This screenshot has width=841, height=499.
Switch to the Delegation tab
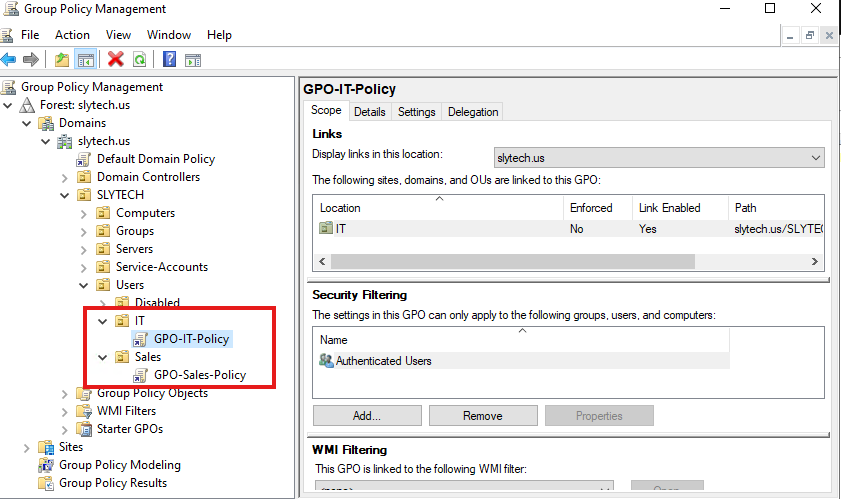click(x=473, y=112)
